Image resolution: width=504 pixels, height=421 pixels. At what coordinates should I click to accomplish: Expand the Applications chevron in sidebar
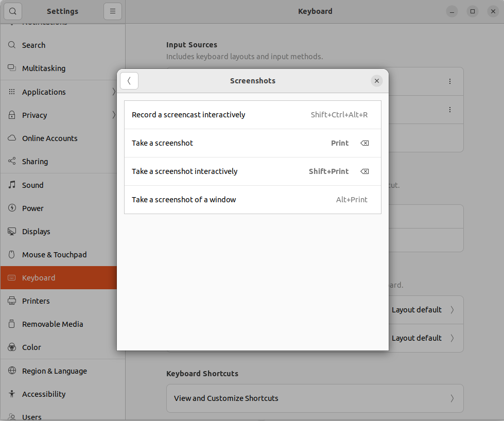click(114, 92)
